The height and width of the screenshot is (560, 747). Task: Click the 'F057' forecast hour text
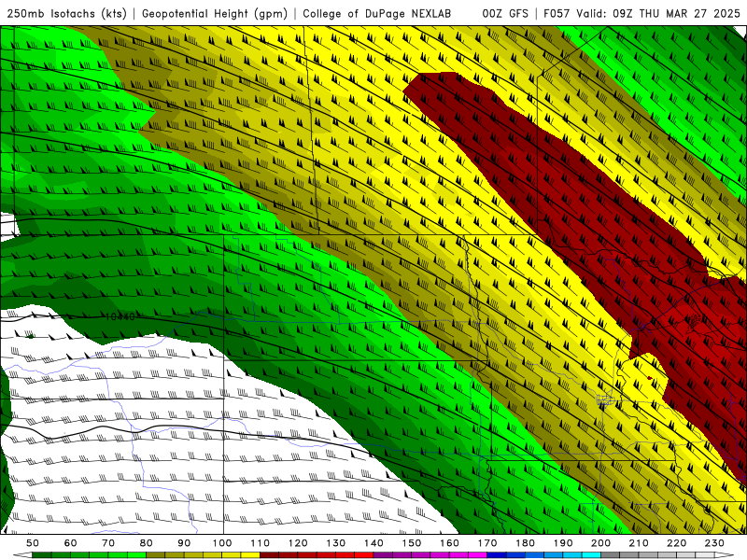point(557,13)
